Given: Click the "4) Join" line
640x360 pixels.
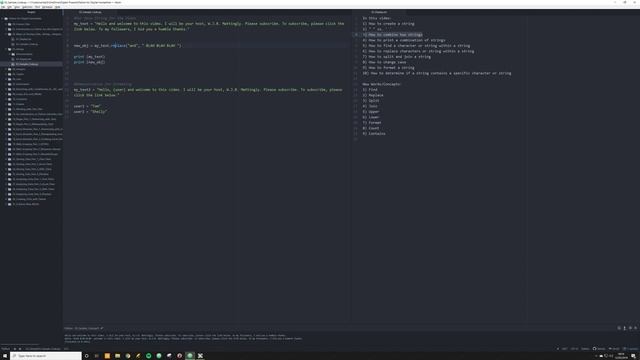Looking at the screenshot, I should pos(370,106).
